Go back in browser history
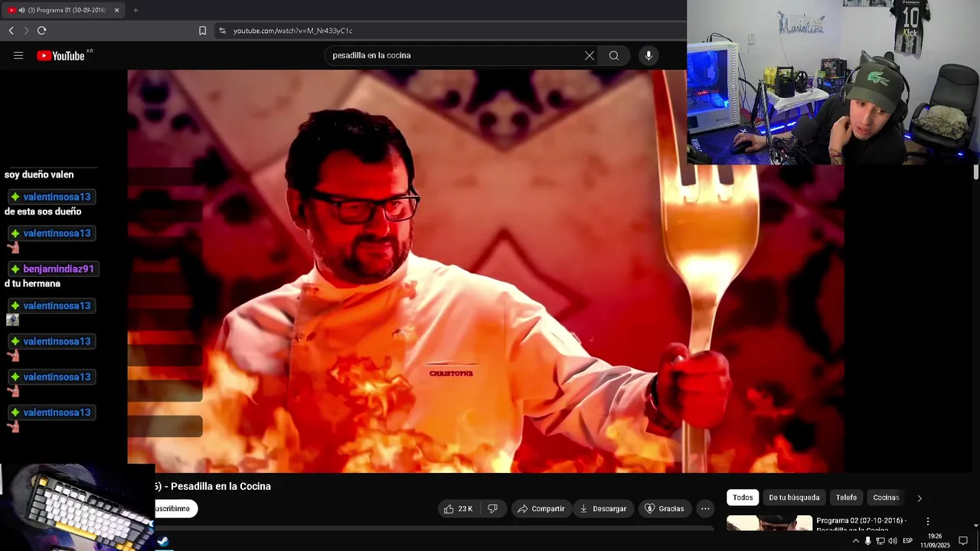This screenshot has width=980, height=551. [11, 31]
